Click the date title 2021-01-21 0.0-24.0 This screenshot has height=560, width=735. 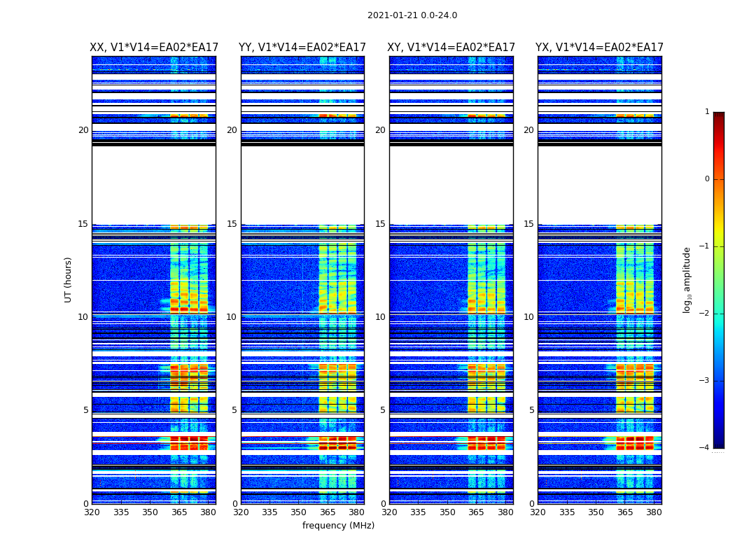click(x=412, y=15)
